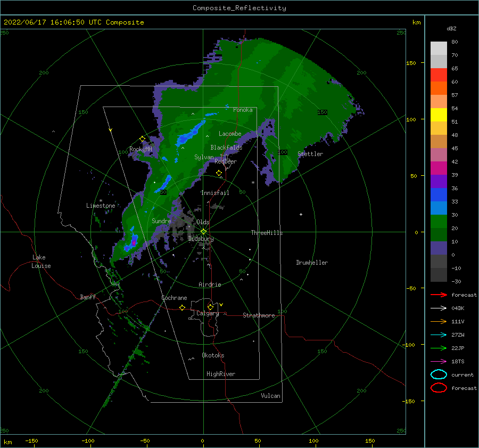Select the white 70-80 dBZ swatch at top
This screenshot has width=479, height=448.
(439, 48)
